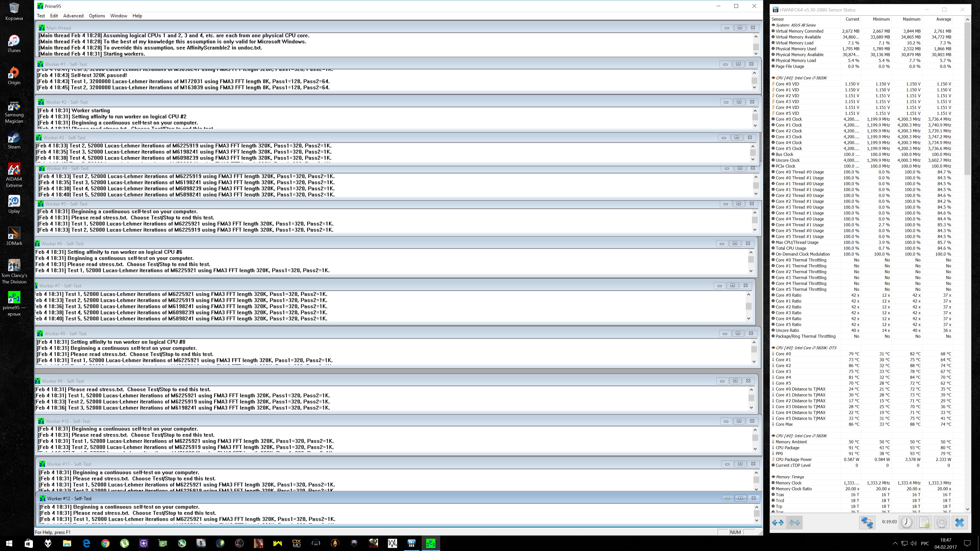The width and height of the screenshot is (980, 551).
Task: Start sensor logging with sheet-plus icon
Action: 924,522
